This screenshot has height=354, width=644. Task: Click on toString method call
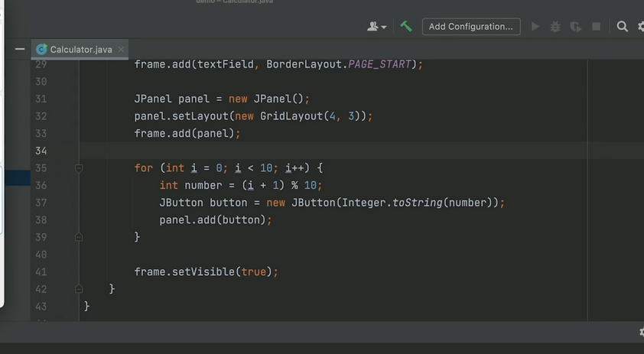418,203
